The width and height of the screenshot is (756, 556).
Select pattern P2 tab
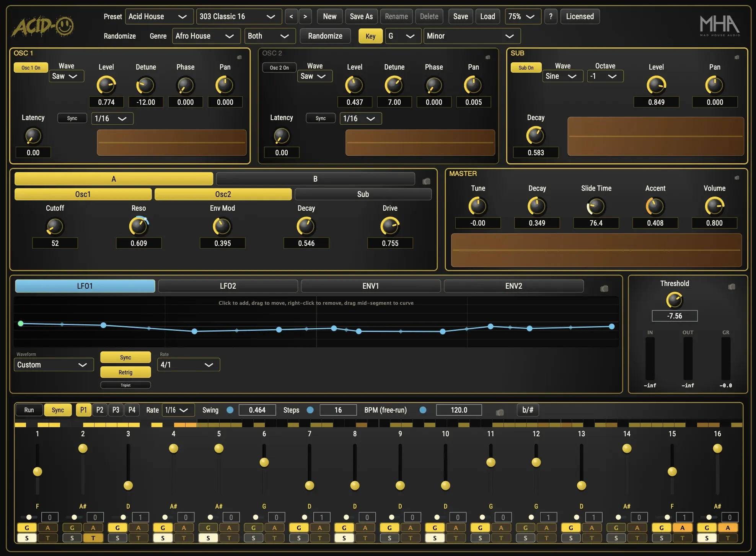pos(100,410)
